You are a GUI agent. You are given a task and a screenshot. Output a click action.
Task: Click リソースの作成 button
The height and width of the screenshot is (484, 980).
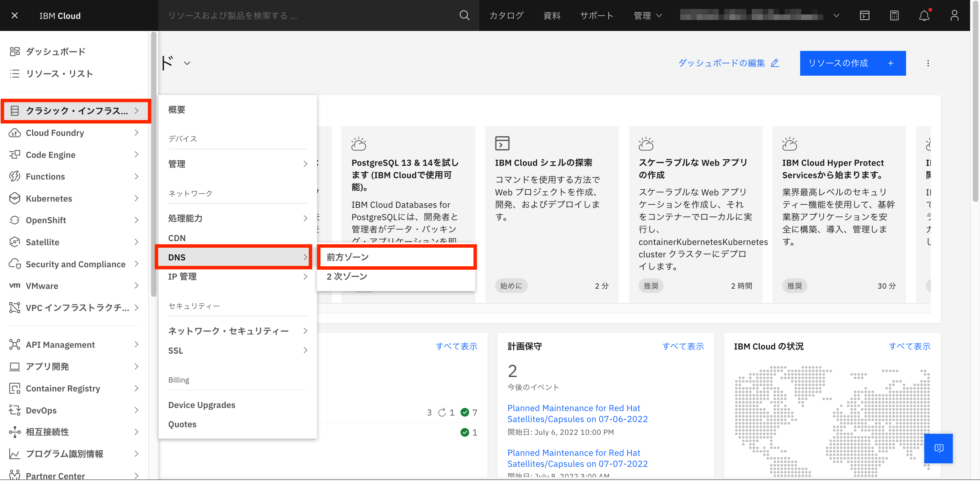[x=852, y=63]
